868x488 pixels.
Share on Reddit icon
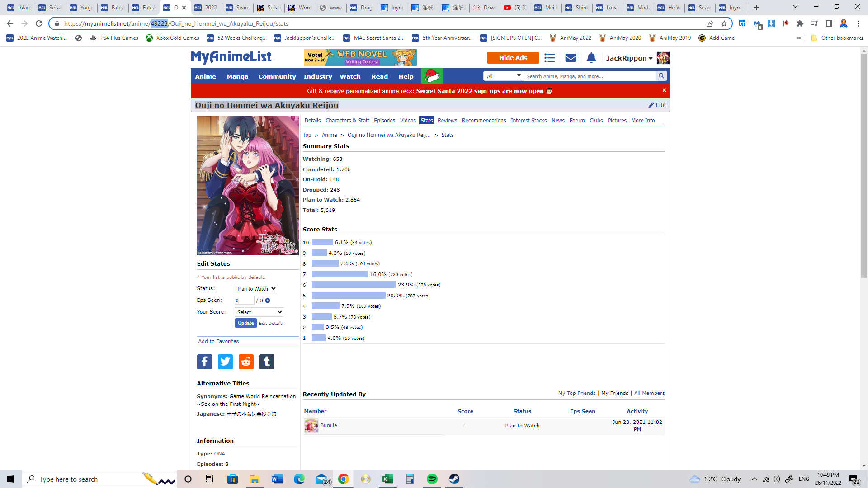246,361
